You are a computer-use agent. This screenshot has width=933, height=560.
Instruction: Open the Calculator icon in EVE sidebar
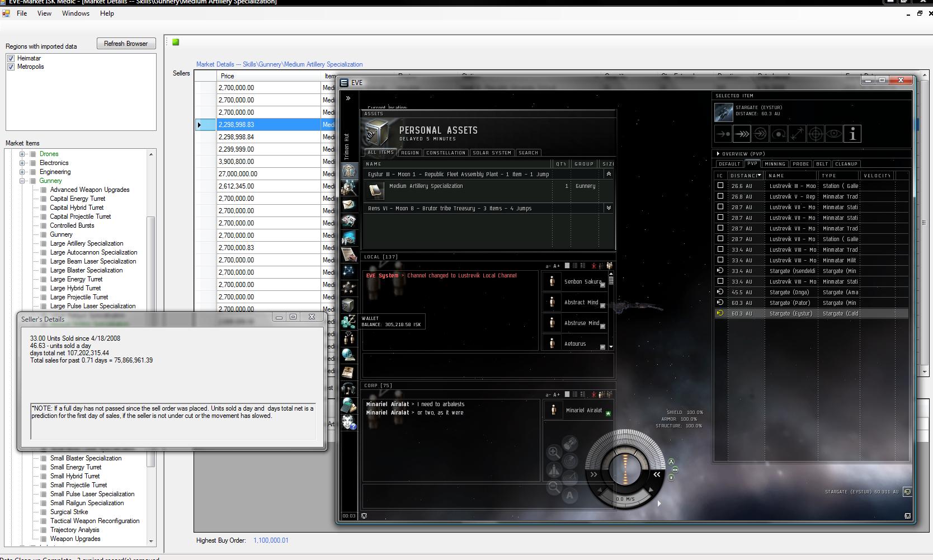pos(349,406)
